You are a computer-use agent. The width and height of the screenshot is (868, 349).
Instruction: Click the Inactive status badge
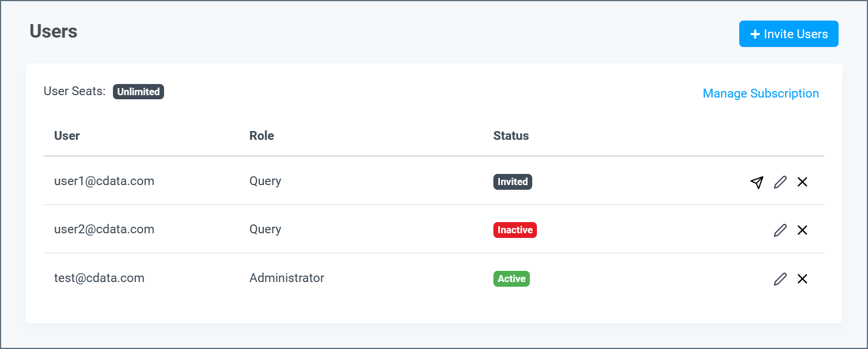point(515,230)
